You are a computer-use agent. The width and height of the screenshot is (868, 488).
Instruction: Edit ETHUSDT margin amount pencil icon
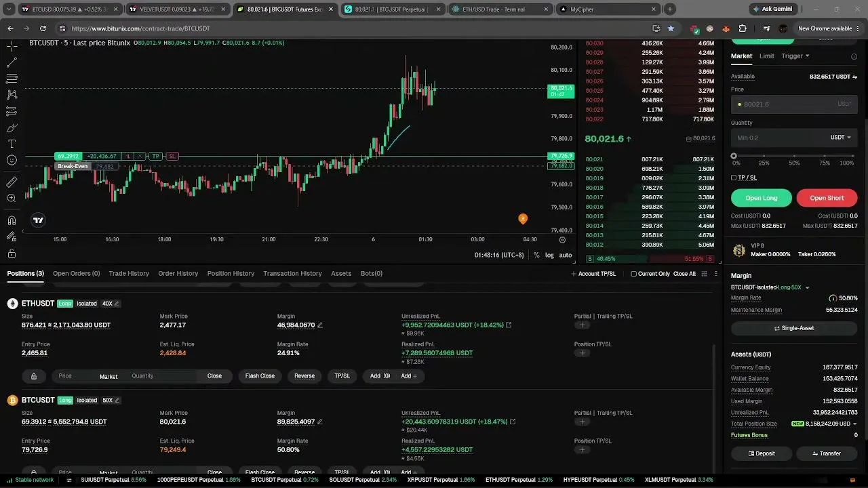(x=320, y=325)
